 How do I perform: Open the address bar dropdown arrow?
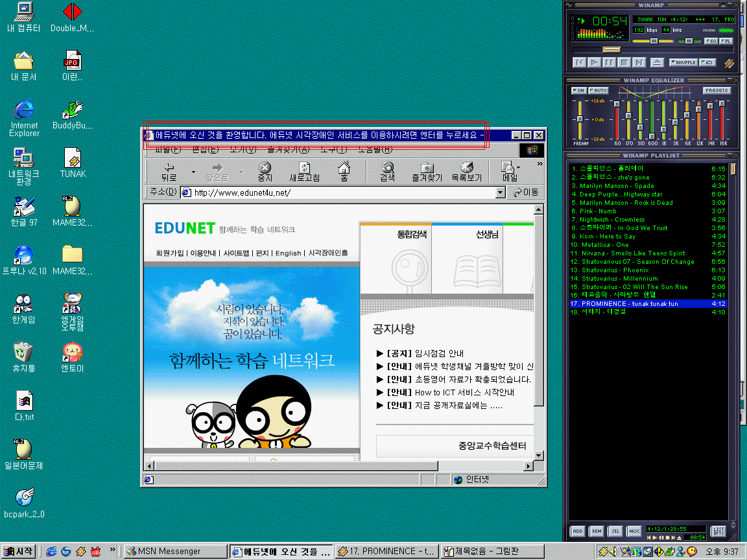click(x=500, y=192)
